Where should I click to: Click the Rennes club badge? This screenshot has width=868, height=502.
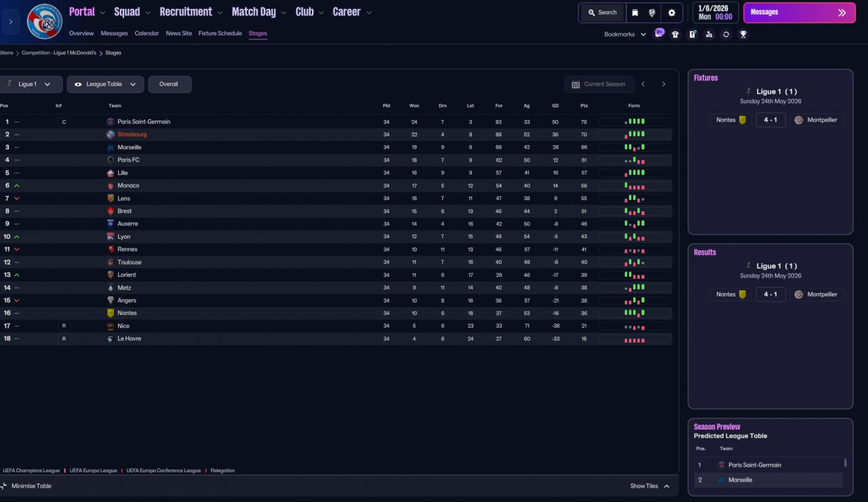coord(111,249)
